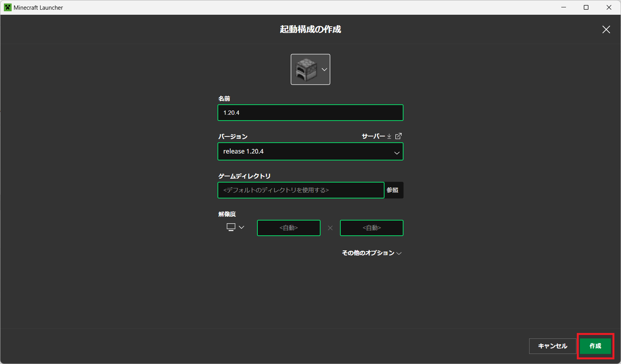Viewport: 621px width, 364px height.
Task: Open the バージョン dropdown showing release 1.20.4
Action: (310, 152)
